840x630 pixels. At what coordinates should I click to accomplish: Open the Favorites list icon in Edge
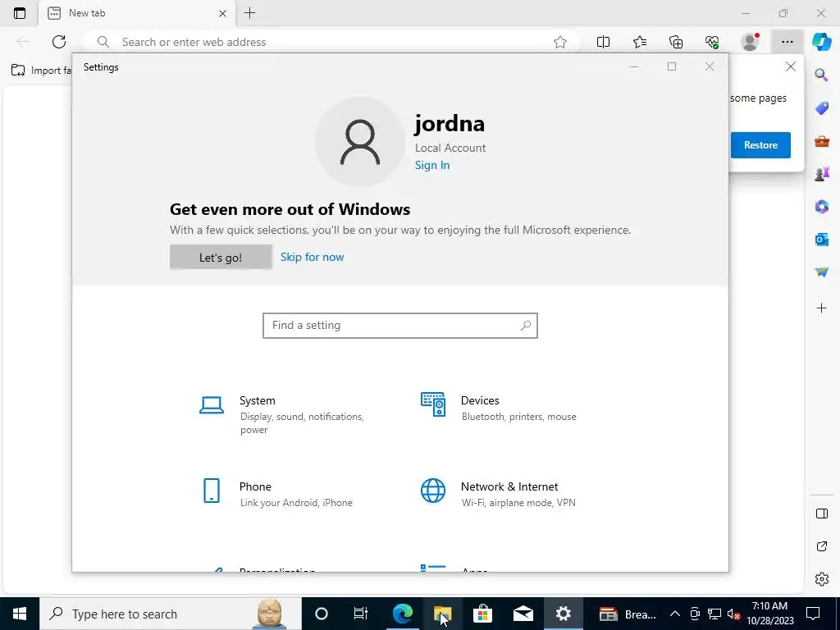640,42
